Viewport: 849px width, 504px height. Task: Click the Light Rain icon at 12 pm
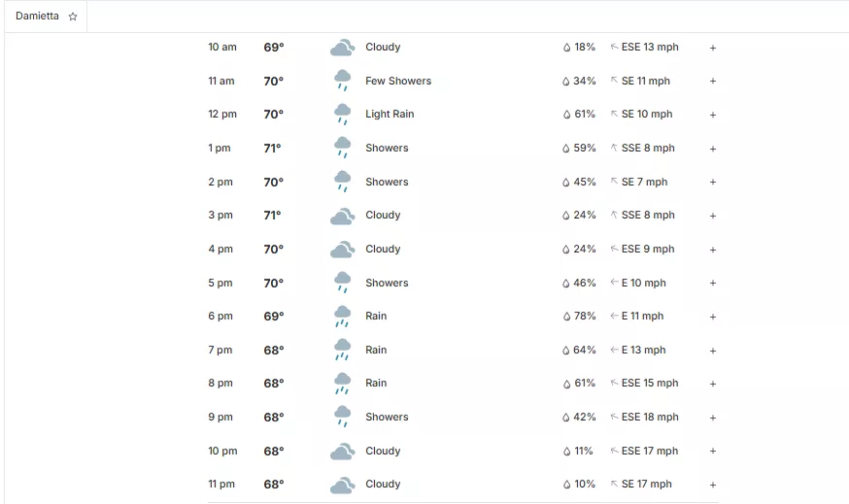342,115
